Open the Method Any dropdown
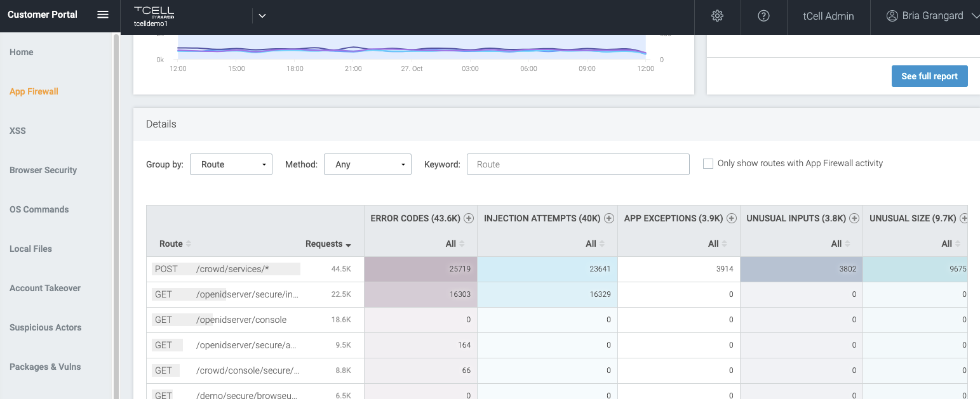 pyautogui.click(x=368, y=164)
